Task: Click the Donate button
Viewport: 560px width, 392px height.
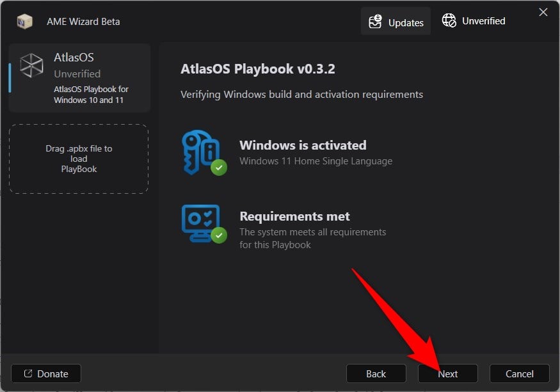Action: coord(46,373)
